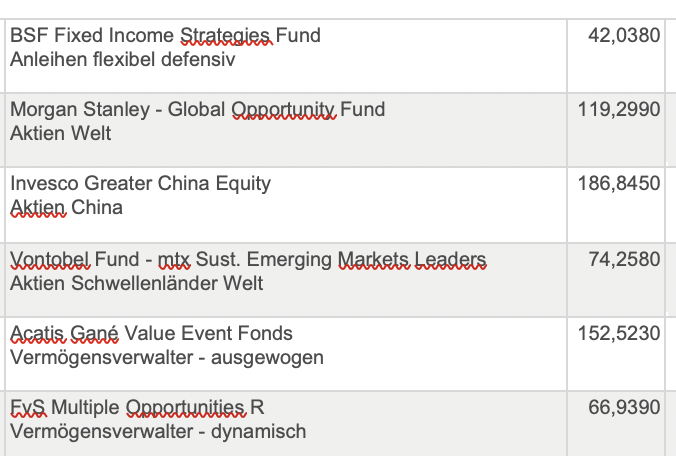The width and height of the screenshot is (676, 456).
Task: Click 'Vermögensverwalter - ausgewogen' text
Action: point(166,358)
